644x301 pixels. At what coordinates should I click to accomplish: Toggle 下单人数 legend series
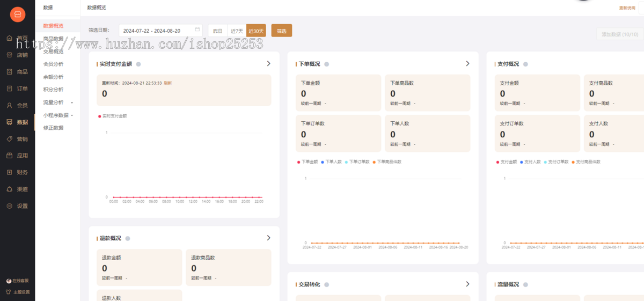click(x=332, y=161)
